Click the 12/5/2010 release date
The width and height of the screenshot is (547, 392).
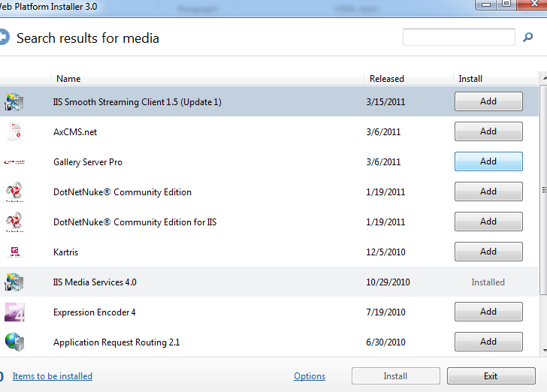(x=385, y=252)
